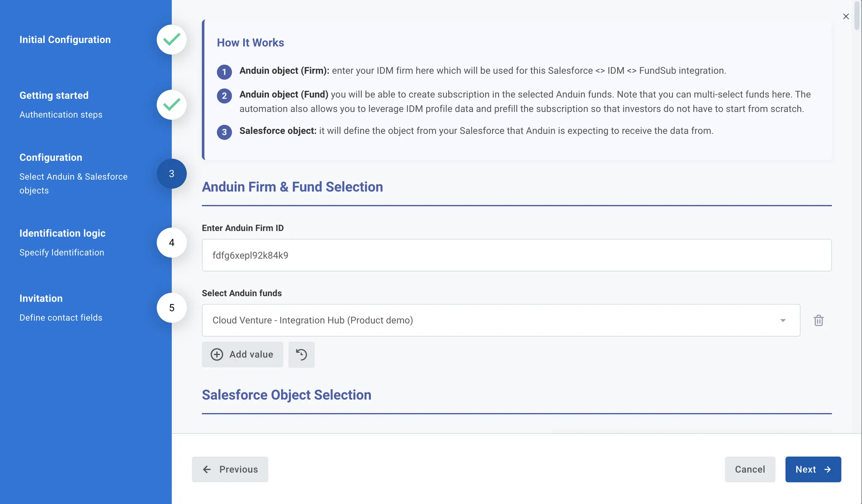
Task: Open Initial Configuration step
Action: point(65,40)
